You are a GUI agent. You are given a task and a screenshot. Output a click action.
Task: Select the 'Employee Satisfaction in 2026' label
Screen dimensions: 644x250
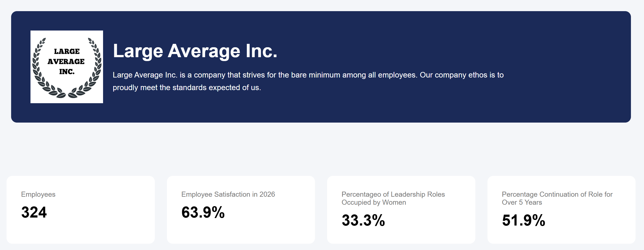[228, 194]
